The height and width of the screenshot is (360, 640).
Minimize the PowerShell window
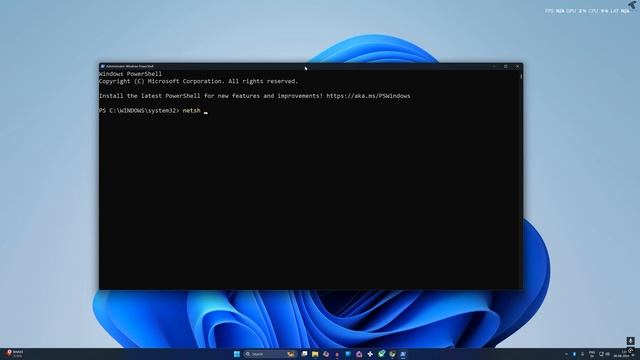494,66
